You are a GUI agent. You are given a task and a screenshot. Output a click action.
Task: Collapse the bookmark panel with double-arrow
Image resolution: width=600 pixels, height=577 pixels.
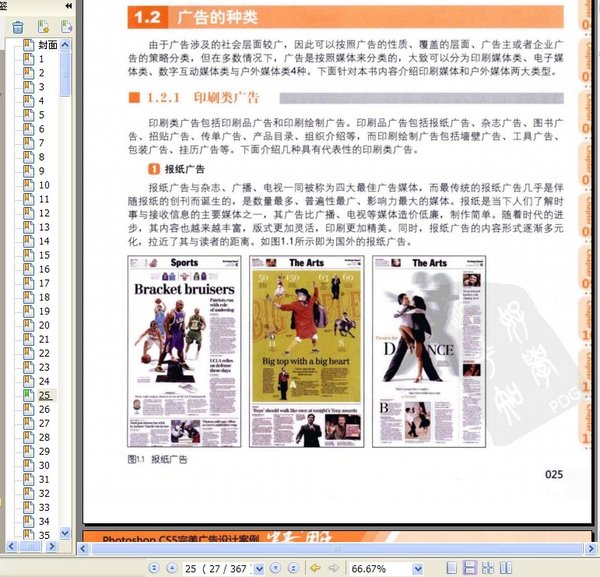click(68, 6)
